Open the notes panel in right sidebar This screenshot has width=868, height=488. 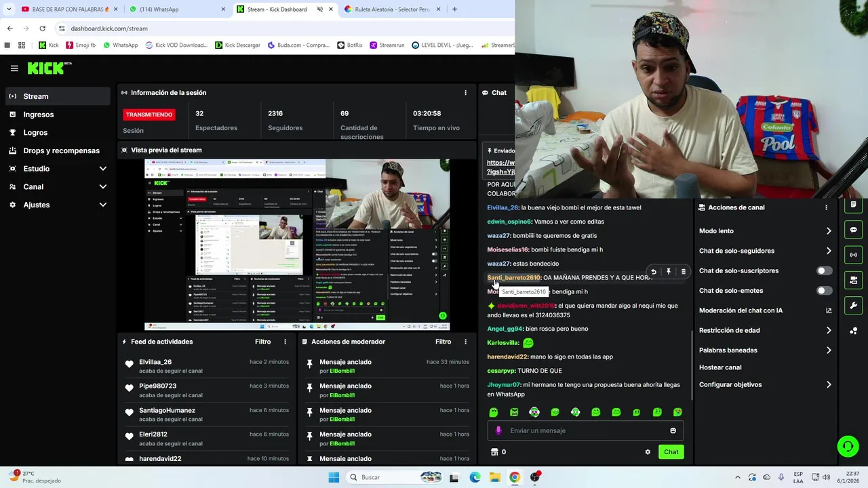pyautogui.click(x=853, y=205)
